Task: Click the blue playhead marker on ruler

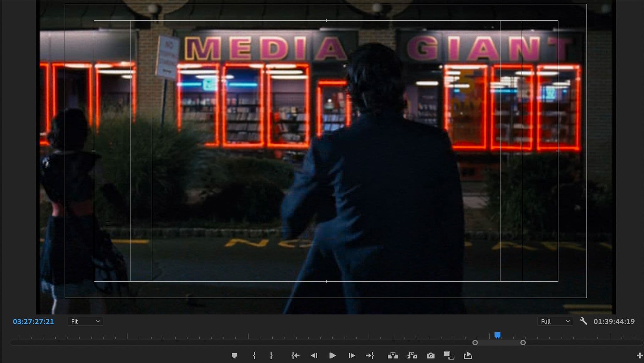Action: coord(497,335)
